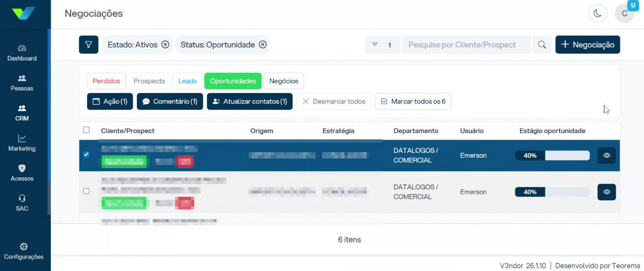This screenshot has width=644, height=271.
Task: Open the Marketing section
Action: click(x=22, y=143)
